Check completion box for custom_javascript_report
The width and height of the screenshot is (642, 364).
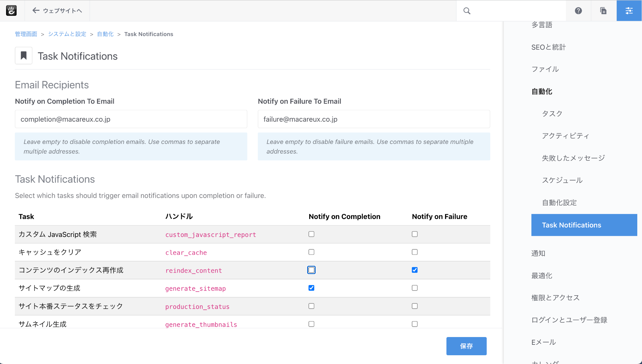point(311,234)
